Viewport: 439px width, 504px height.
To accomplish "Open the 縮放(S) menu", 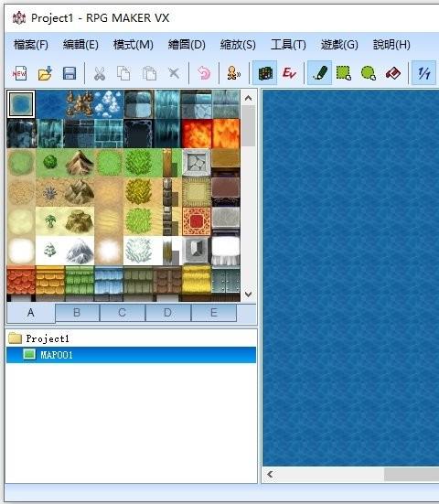I will [x=238, y=44].
